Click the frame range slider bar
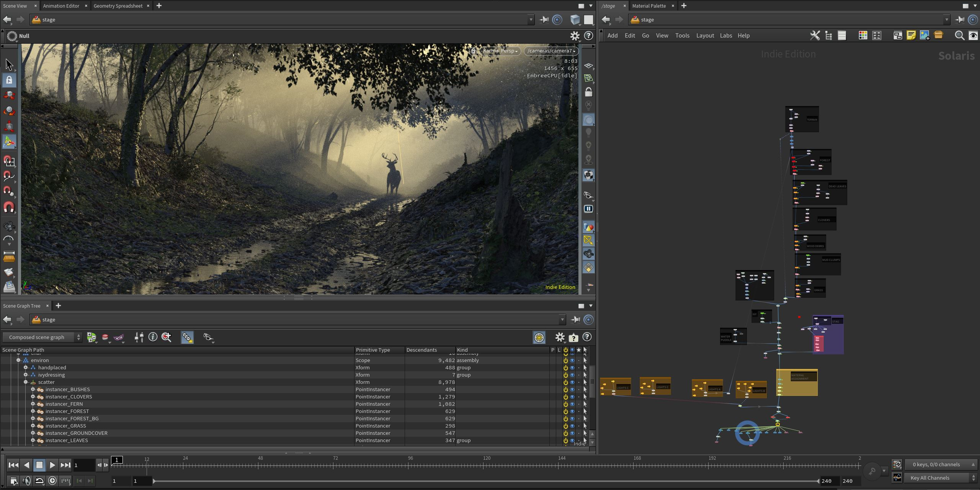 (485, 481)
